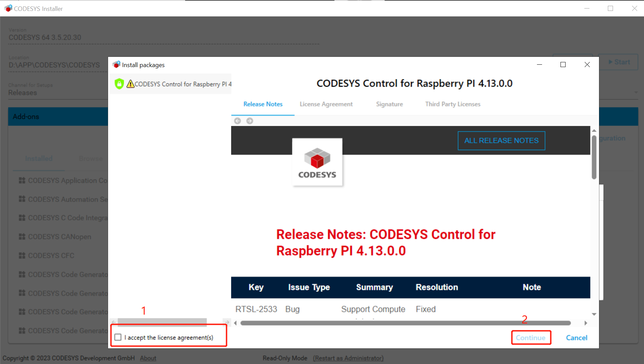The image size is (644, 364).
Task: Click icon next to CODESYS C Code Integration
Action: pos(22,218)
